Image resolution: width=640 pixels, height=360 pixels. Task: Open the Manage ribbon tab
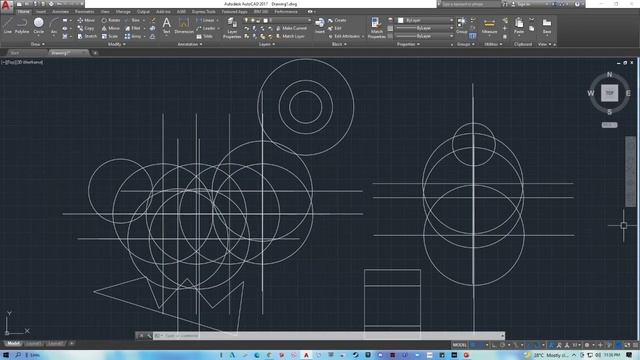click(x=123, y=12)
